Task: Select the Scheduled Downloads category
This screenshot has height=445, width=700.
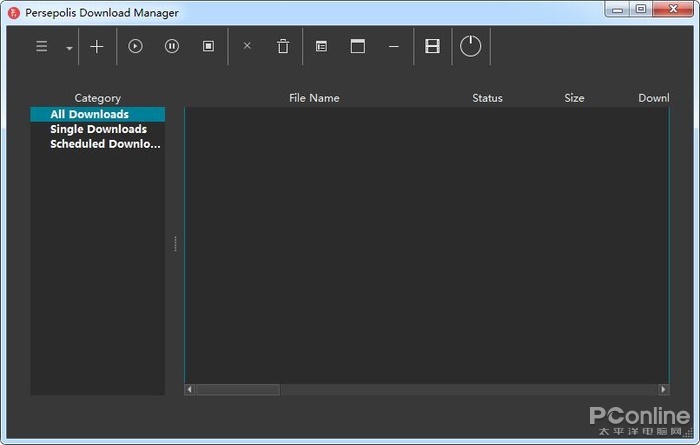Action: 98,144
